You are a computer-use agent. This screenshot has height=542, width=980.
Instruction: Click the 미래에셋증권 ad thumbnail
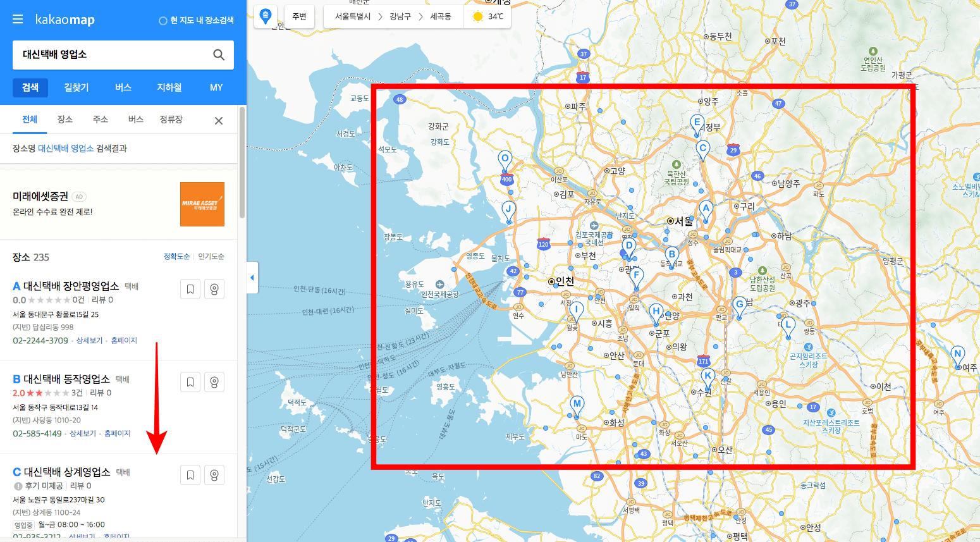(x=202, y=204)
